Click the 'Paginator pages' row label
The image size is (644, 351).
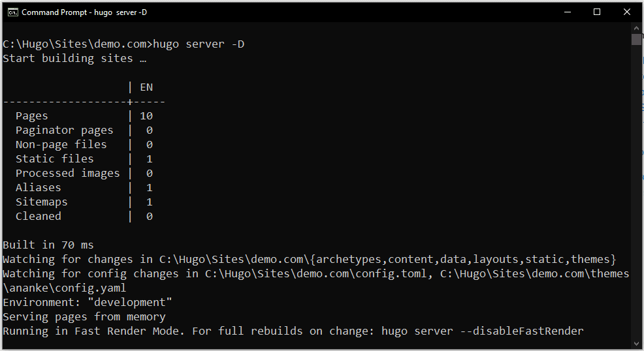(64, 130)
